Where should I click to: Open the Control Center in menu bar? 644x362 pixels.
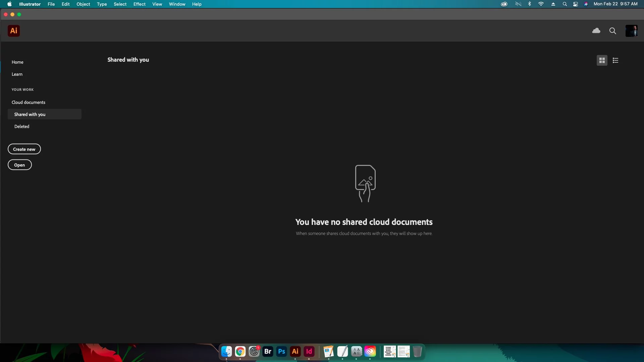(x=575, y=4)
